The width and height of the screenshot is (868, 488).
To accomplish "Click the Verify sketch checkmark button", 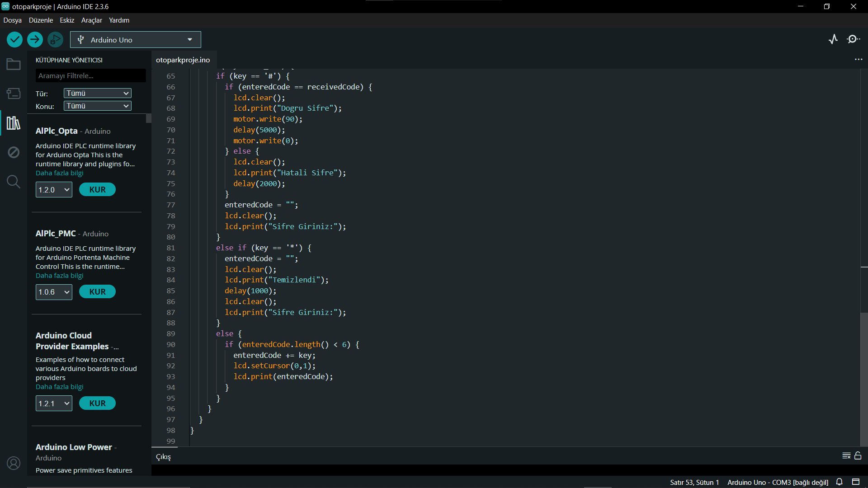I will [x=14, y=40].
